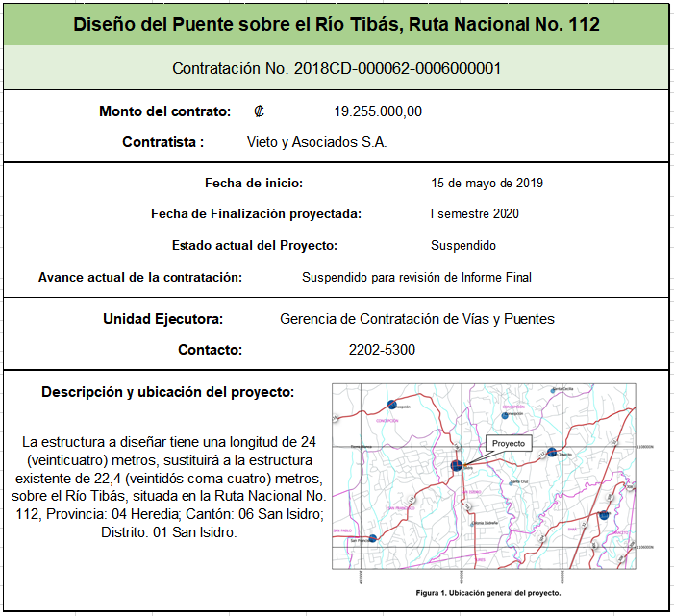This screenshot has width=674, height=616.
Task: Select the status value 'Suspendido'
Action: tap(462, 246)
